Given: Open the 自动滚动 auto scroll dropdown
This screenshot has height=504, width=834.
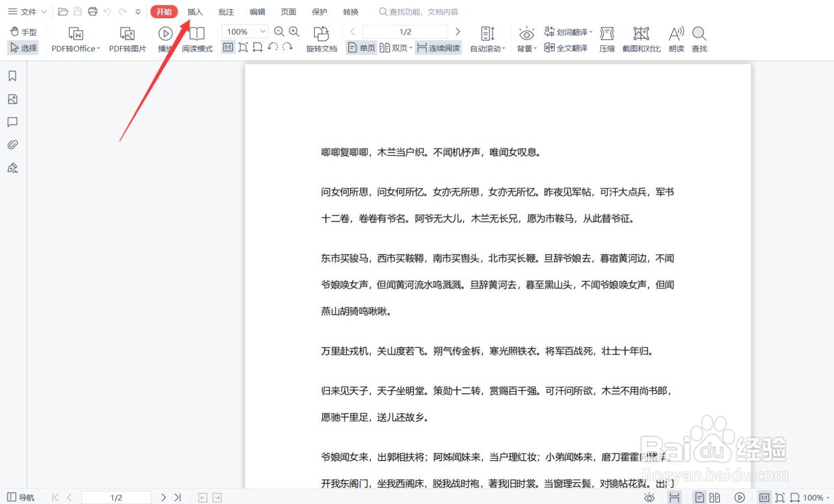Looking at the screenshot, I should [487, 40].
